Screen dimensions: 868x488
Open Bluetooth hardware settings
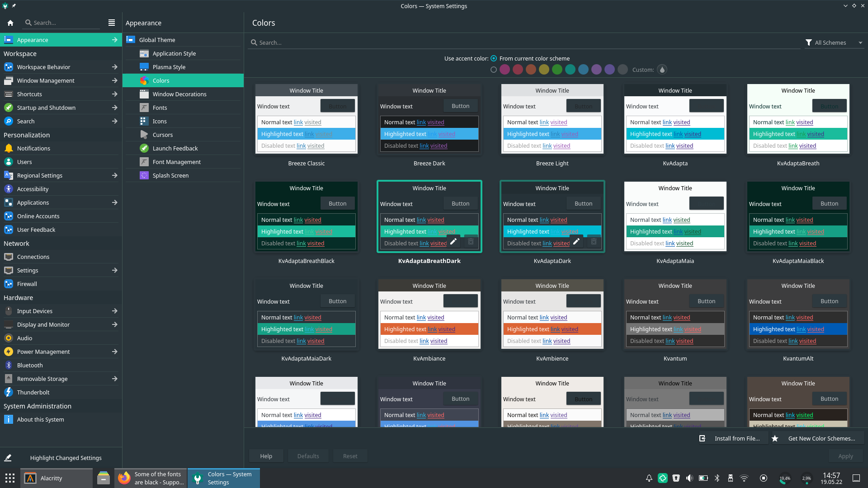(61, 365)
